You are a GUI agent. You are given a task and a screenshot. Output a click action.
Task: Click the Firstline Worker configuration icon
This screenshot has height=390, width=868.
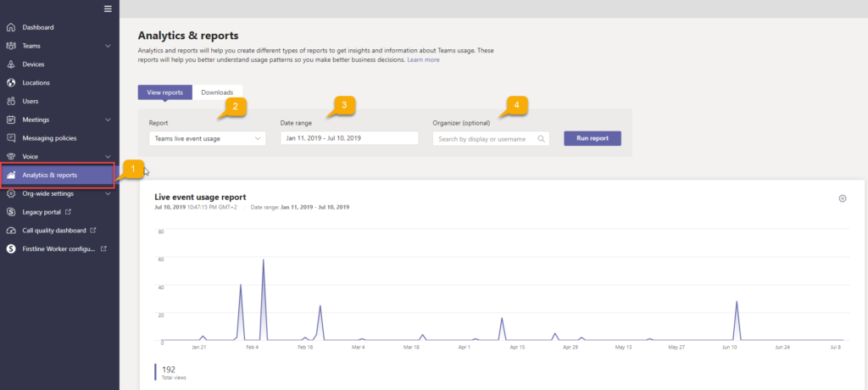(x=10, y=248)
